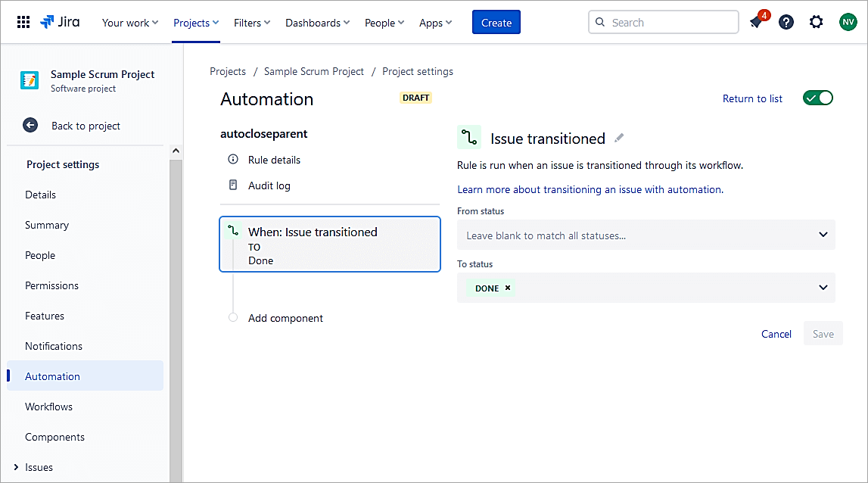Open the app switcher grid icon
Image resolution: width=868 pixels, height=483 pixels.
23,22
